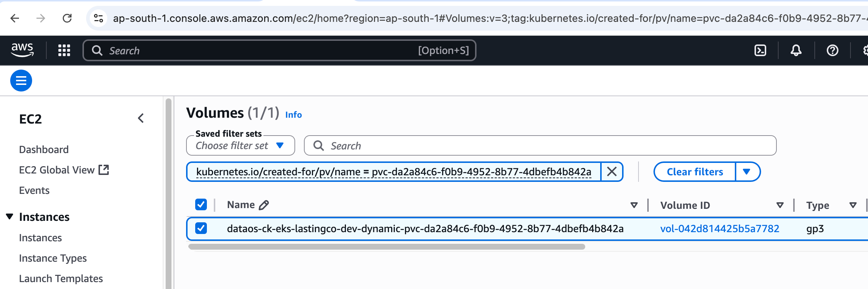Screen dimensions: 868x289
Task: Click the volumes filter Search field
Action: pyautogui.click(x=540, y=145)
